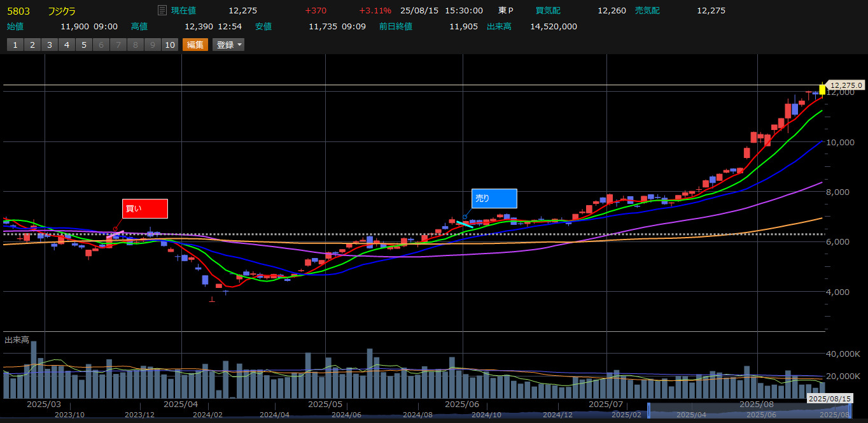Screen dimensions: 868x423
Task: Click the stock code 5803
Action: 18,11
